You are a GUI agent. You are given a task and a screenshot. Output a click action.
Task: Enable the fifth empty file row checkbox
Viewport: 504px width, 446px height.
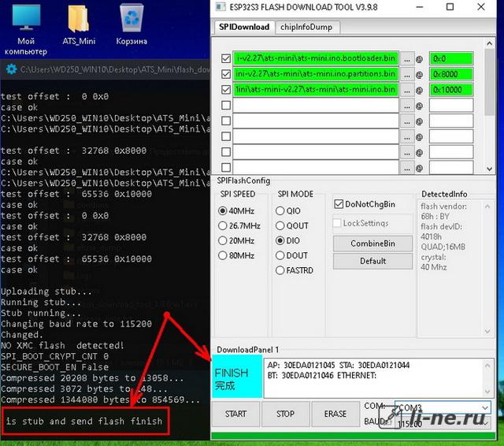pyautogui.click(x=226, y=121)
